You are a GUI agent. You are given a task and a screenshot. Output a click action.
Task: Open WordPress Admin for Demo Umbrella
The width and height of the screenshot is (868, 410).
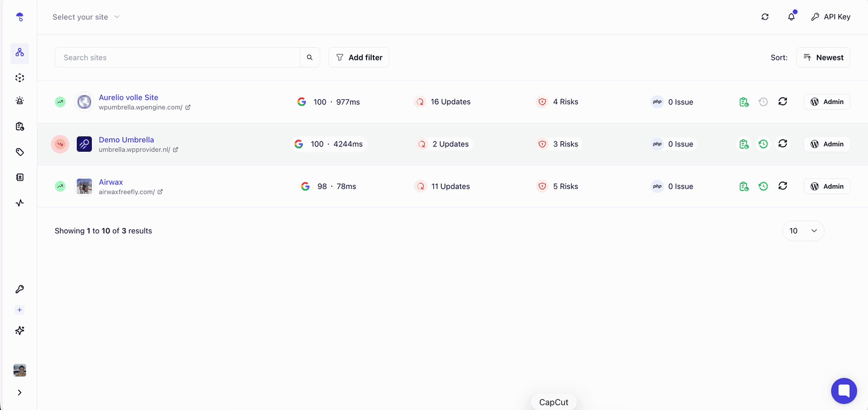coord(826,144)
